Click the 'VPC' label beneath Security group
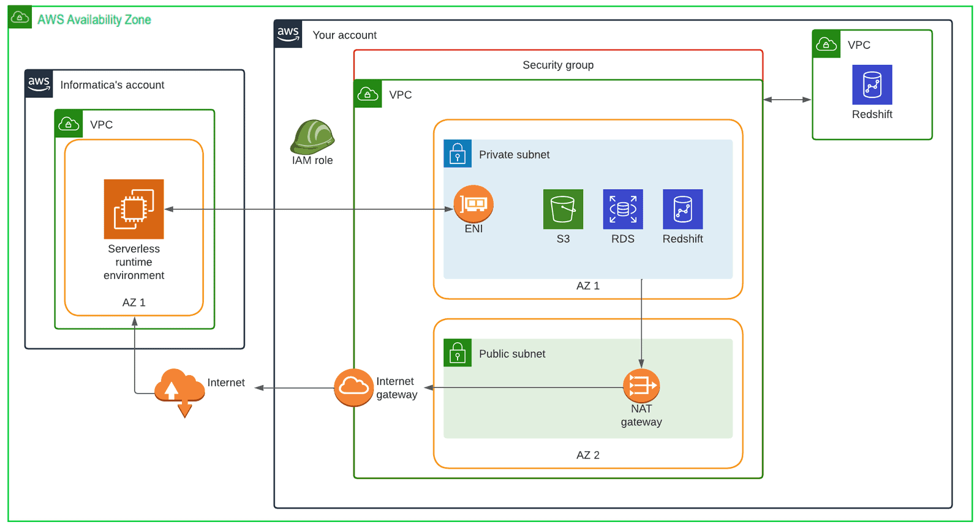This screenshot has height=530, width=980. pos(401,95)
